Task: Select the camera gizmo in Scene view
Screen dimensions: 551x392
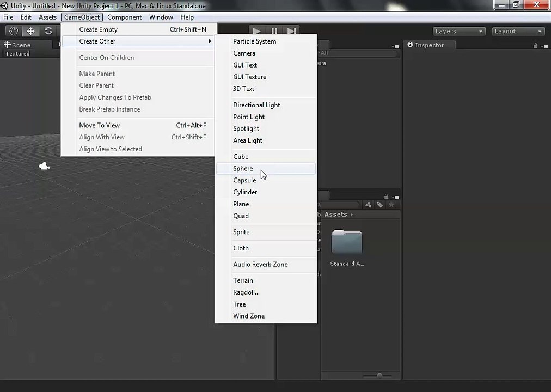Action: [44, 166]
